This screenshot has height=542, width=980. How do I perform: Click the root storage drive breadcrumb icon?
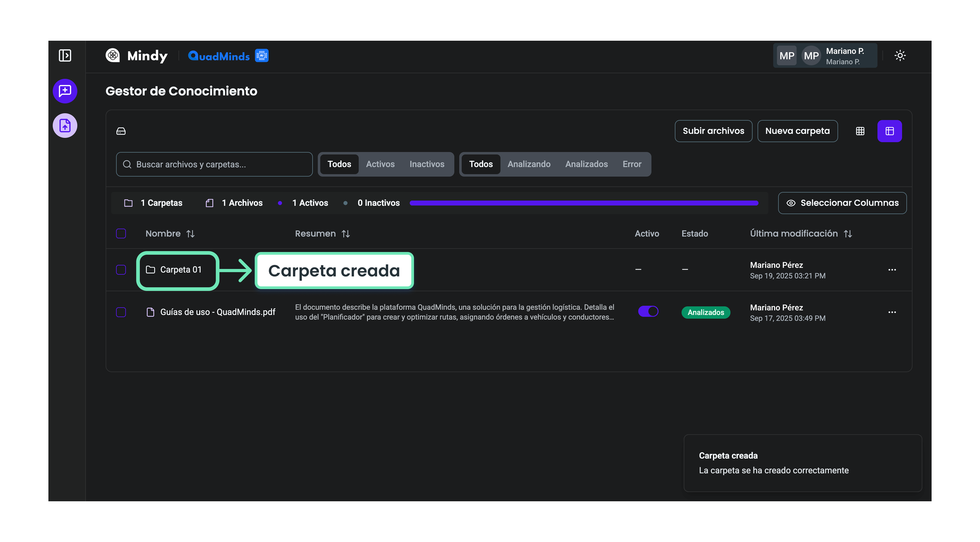(x=121, y=131)
